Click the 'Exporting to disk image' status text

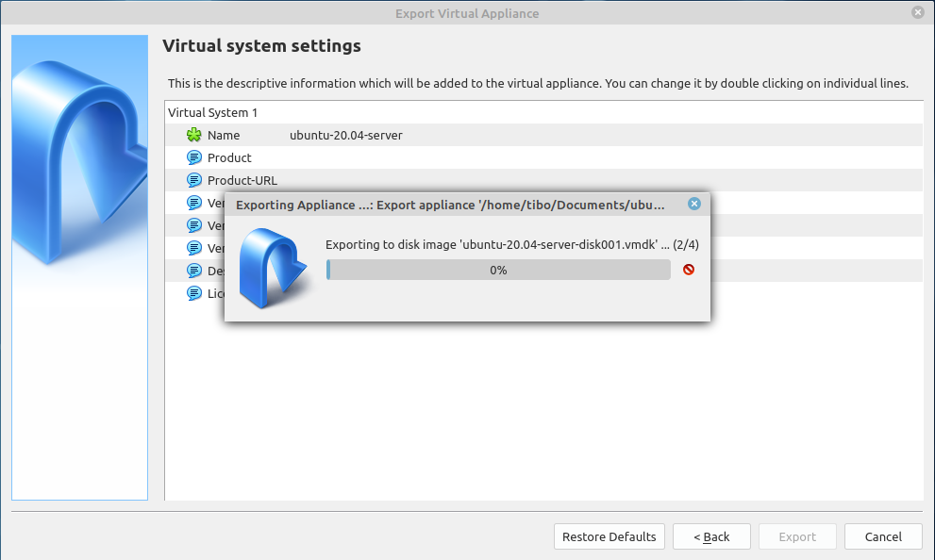coord(512,244)
